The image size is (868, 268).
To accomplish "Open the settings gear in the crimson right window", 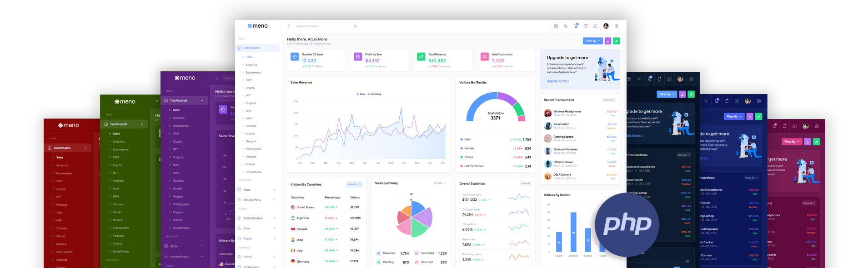I will tap(817, 126).
